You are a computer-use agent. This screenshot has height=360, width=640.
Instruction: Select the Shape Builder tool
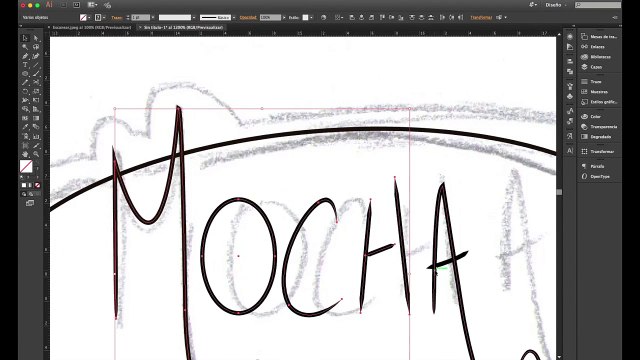click(x=25, y=109)
